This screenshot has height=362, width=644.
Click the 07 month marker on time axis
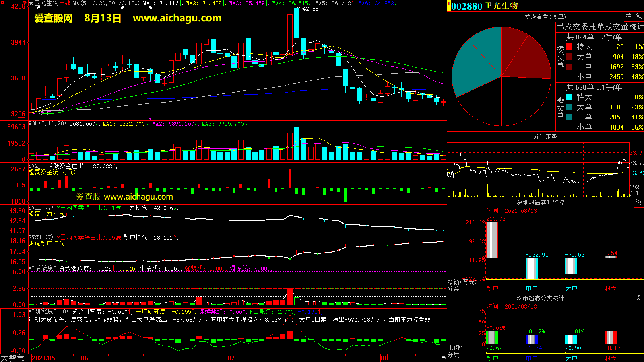click(231, 358)
